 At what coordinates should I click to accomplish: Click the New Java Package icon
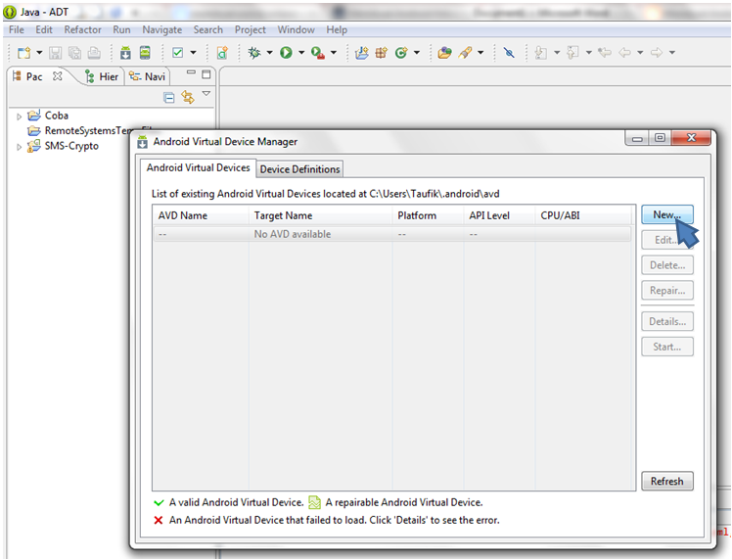382,53
